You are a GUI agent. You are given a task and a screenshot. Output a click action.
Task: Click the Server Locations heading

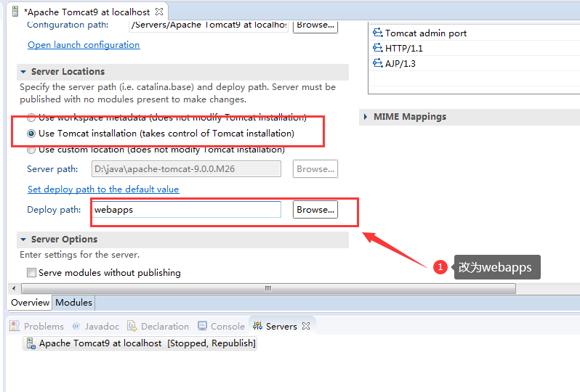tap(68, 72)
